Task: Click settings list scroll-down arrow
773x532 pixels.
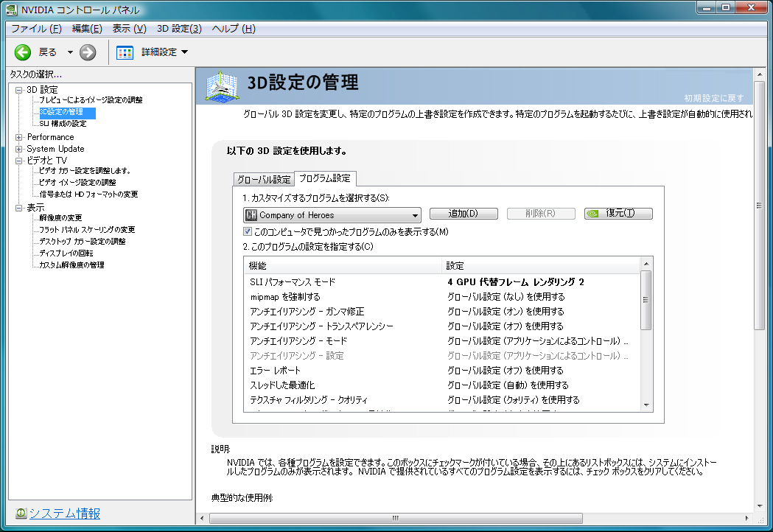Action: pos(646,405)
